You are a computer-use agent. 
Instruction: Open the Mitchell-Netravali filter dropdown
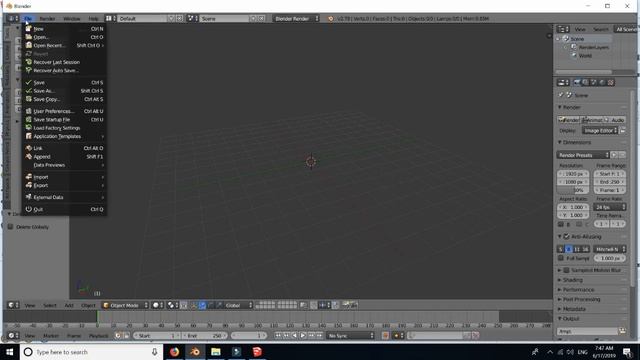pyautogui.click(x=610, y=249)
